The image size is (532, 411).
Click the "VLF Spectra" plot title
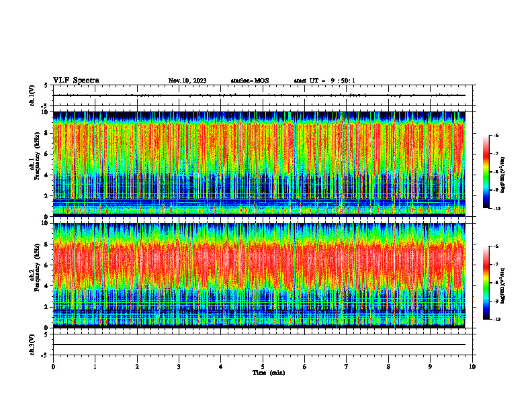point(76,81)
